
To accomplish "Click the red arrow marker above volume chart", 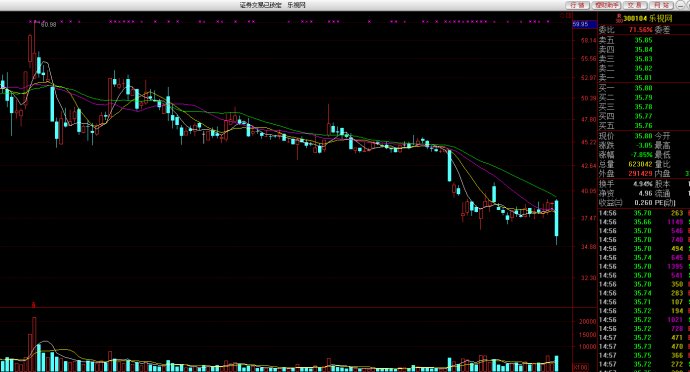I will [x=33, y=305].
